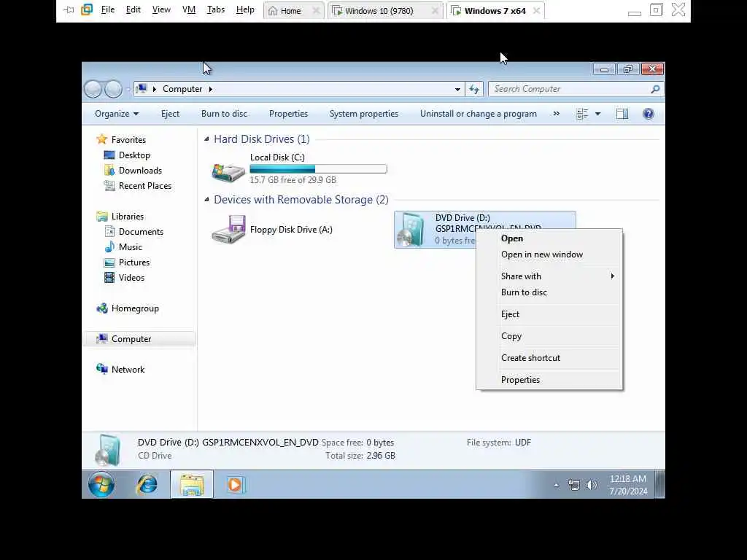This screenshot has width=747, height=560.
Task: Open the View menu in VMware
Action: (x=161, y=9)
